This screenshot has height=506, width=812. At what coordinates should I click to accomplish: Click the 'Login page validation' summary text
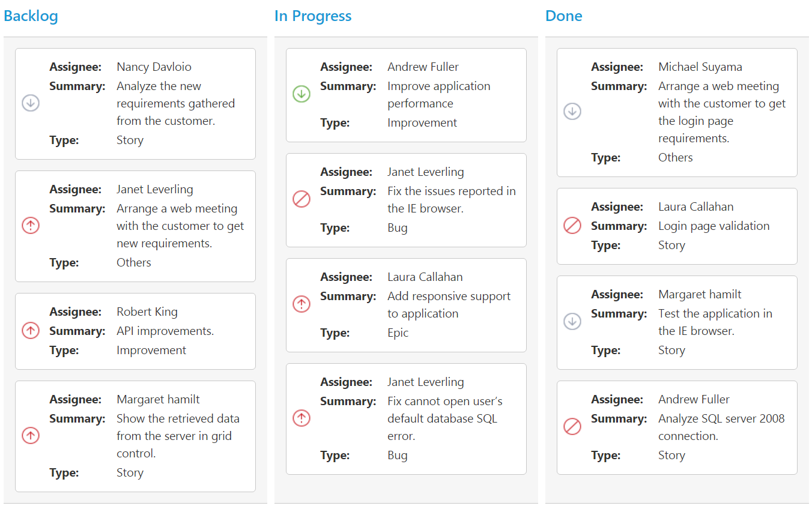pos(714,226)
